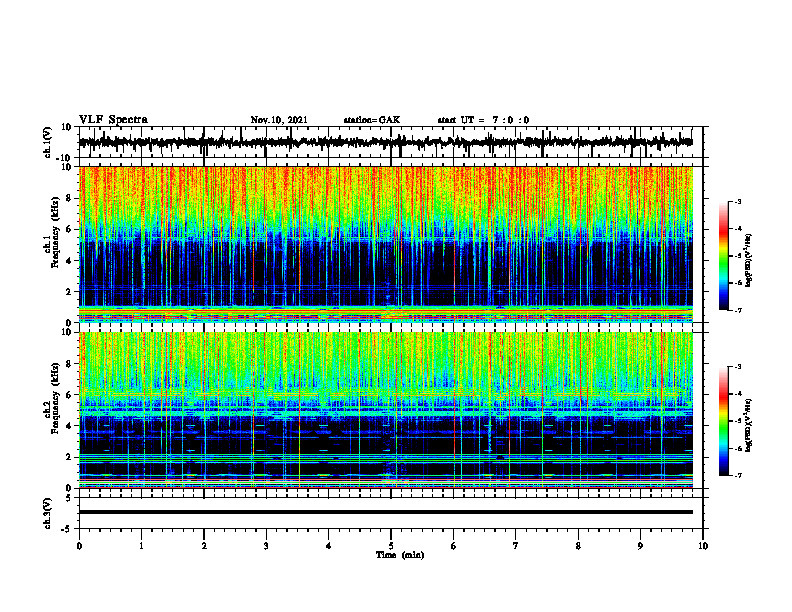792x612 pixels.
Task: Click the time-axis tick label "1"
Action: click(141, 546)
